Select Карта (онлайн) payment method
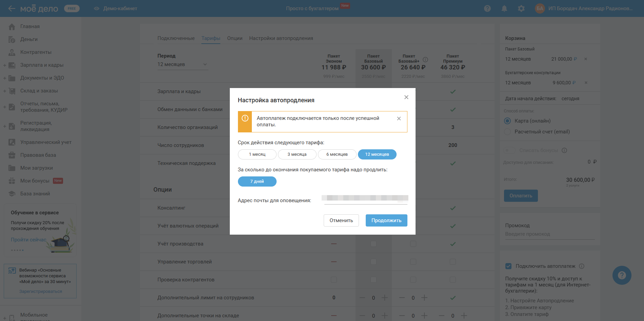Screen dimensions: 644x321 pos(507,121)
